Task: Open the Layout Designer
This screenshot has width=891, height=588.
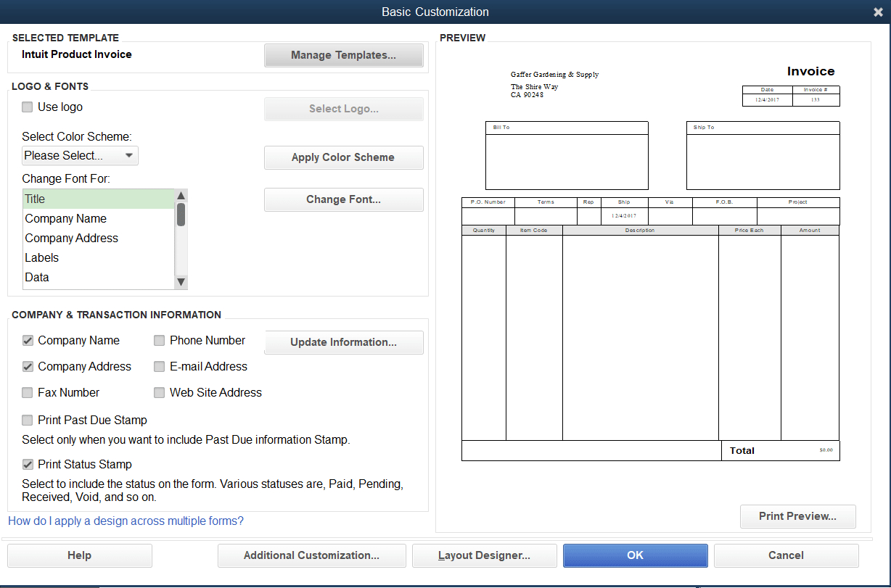Action: coord(484,555)
